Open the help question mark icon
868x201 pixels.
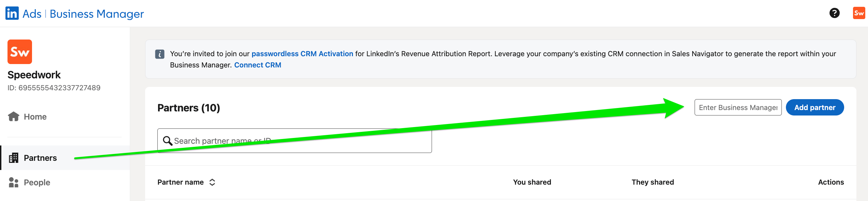click(834, 13)
